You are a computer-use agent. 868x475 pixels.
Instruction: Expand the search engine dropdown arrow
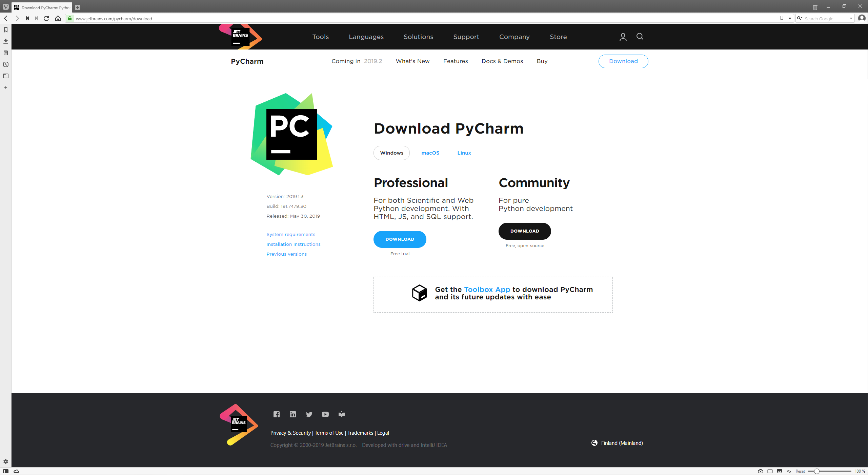(x=851, y=19)
